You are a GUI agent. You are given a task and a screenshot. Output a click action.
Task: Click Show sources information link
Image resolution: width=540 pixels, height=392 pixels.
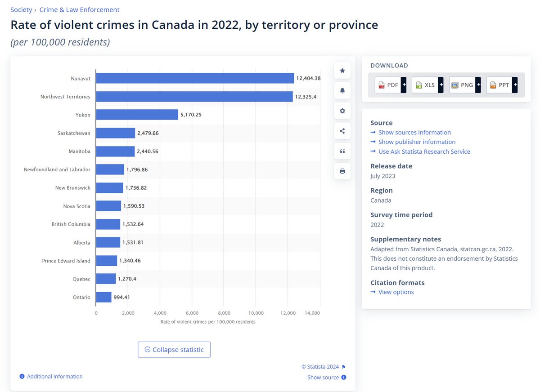pyautogui.click(x=414, y=132)
